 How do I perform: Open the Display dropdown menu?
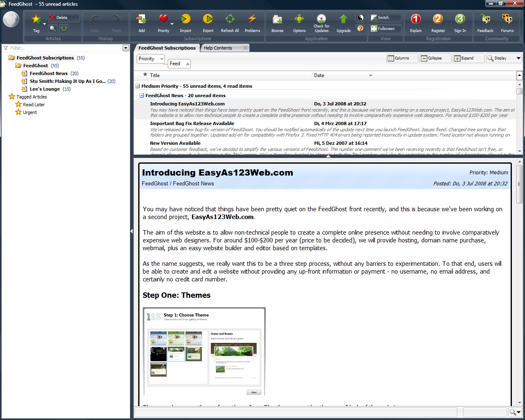(503, 58)
